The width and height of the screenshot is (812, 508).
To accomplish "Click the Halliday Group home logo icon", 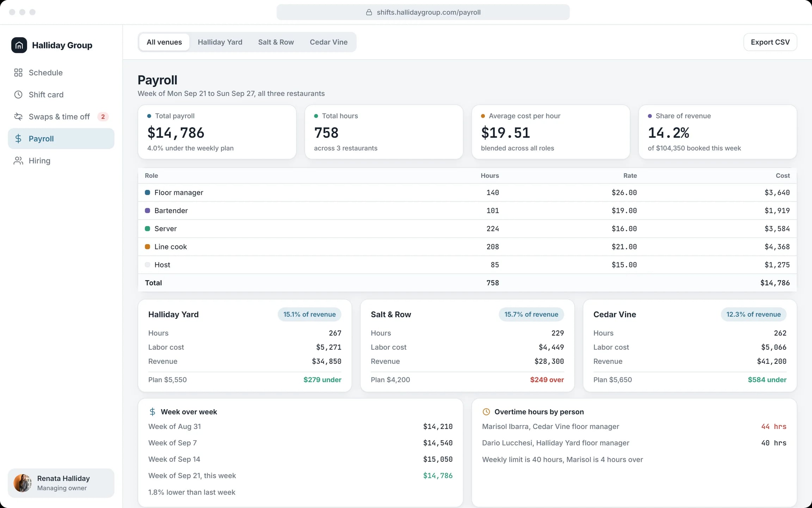I will point(19,45).
